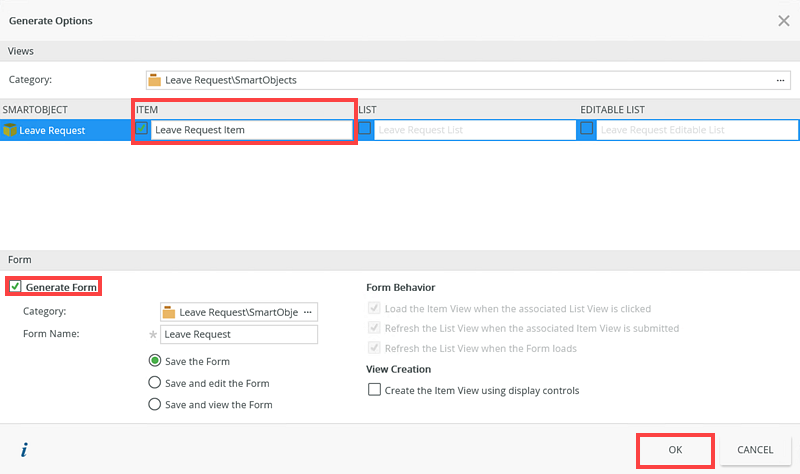Click the Leave Request Item name field
The image size is (800, 474).
[x=250, y=130]
